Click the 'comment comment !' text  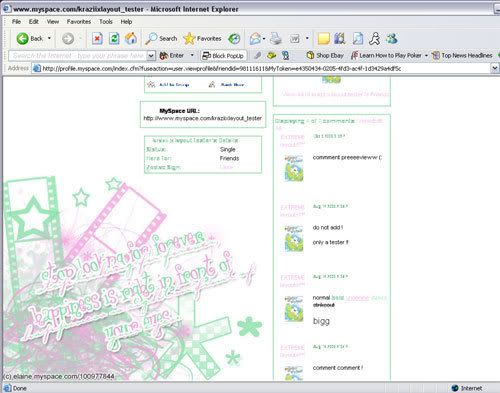coord(338,368)
